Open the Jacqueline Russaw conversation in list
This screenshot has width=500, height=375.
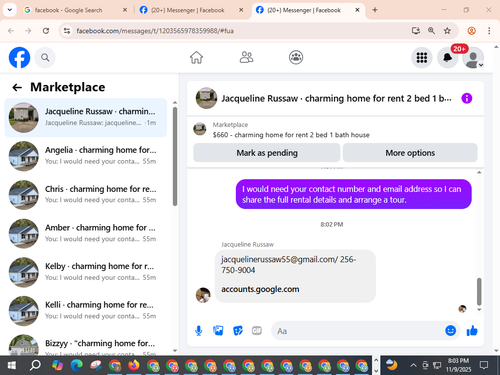click(86, 117)
